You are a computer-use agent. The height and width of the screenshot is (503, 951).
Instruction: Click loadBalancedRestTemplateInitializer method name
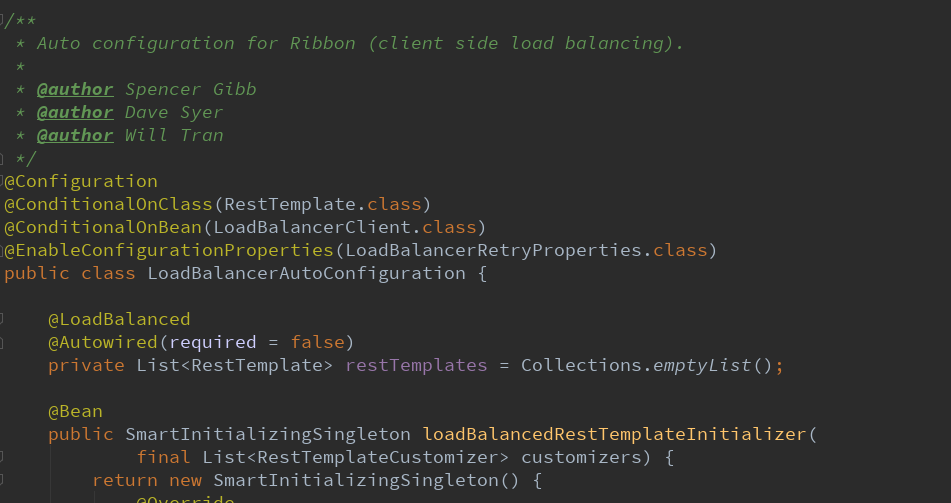(x=614, y=434)
